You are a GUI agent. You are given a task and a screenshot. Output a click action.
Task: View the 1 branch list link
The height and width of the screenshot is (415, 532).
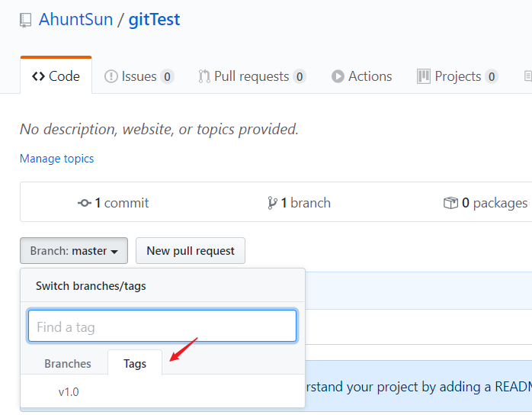(299, 203)
